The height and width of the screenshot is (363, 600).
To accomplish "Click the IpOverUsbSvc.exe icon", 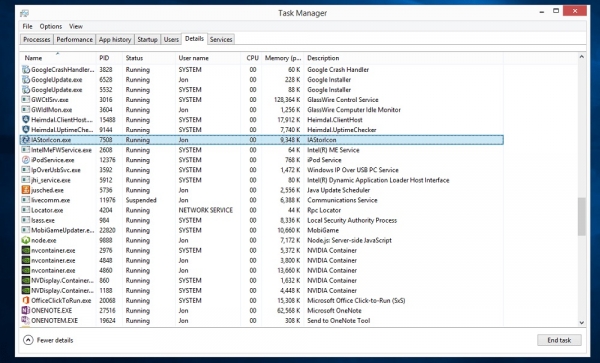I will 26,170.
